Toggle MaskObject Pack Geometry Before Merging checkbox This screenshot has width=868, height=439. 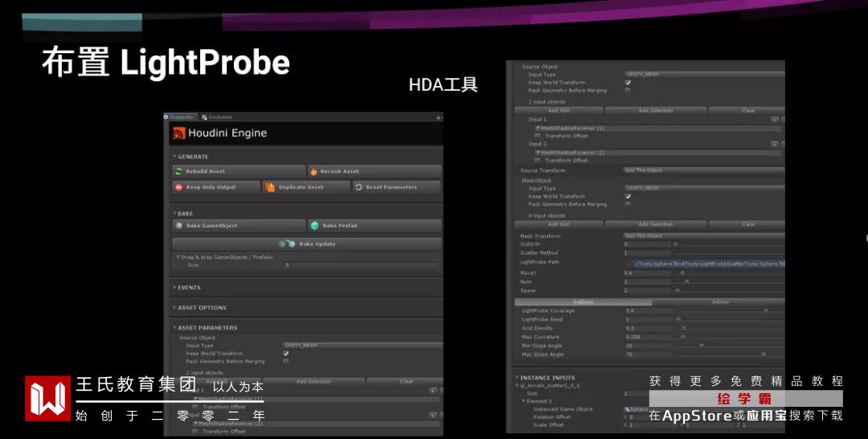(628, 204)
